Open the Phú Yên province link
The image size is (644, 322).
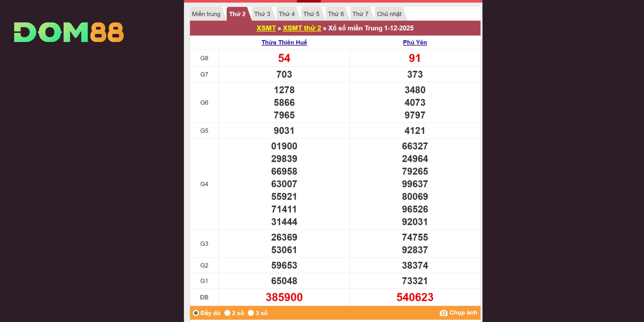click(x=415, y=43)
